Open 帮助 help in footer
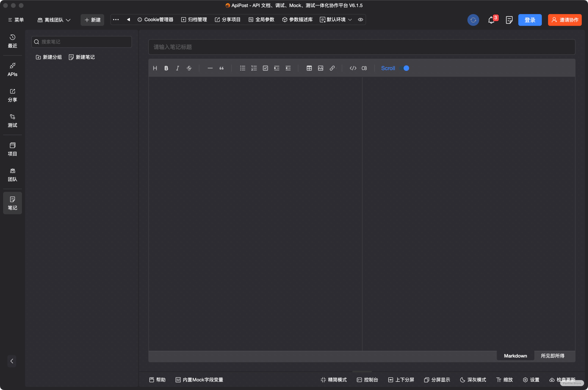The height and width of the screenshot is (390, 588). point(157,380)
